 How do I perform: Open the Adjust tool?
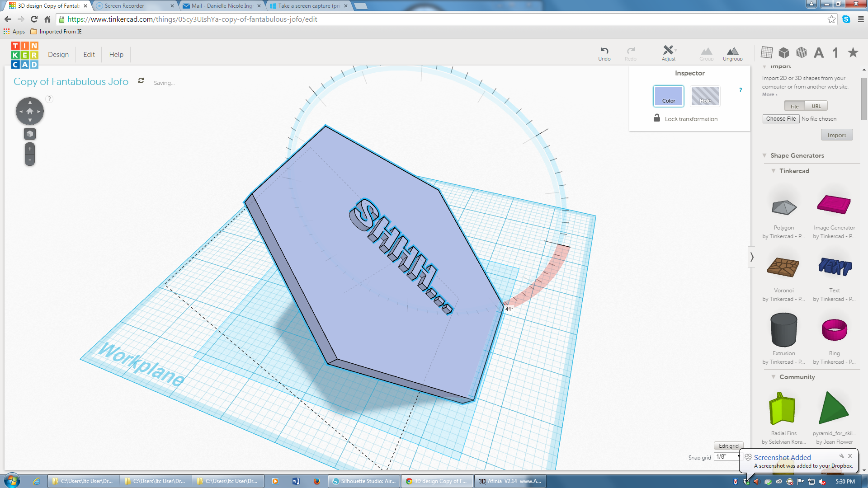(x=668, y=53)
